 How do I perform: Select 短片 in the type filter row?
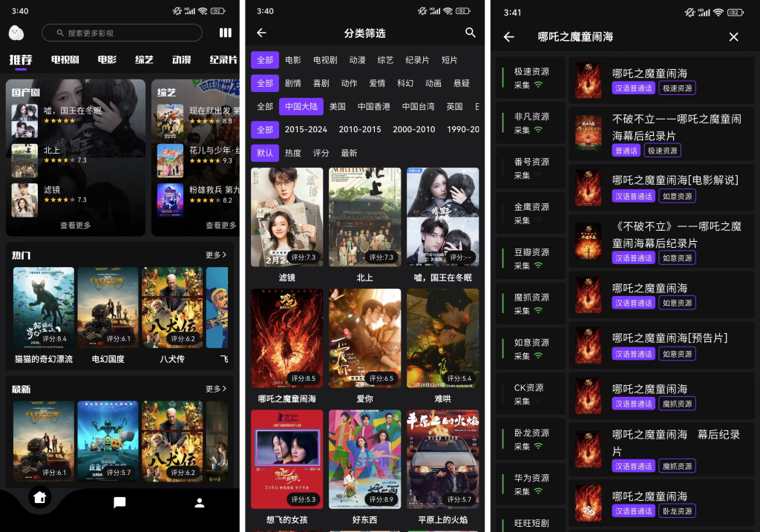[449, 60]
